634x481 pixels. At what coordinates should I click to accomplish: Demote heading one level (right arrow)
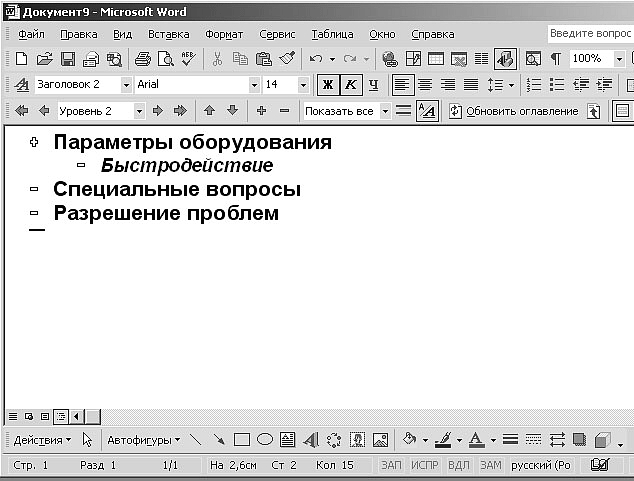coord(158,110)
